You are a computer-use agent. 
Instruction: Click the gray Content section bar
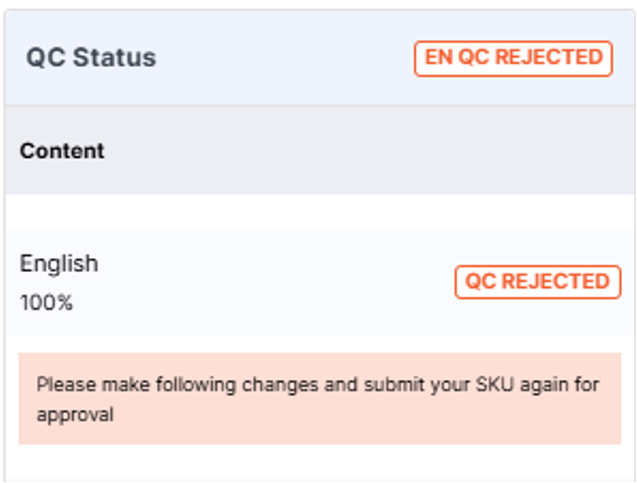[320, 150]
